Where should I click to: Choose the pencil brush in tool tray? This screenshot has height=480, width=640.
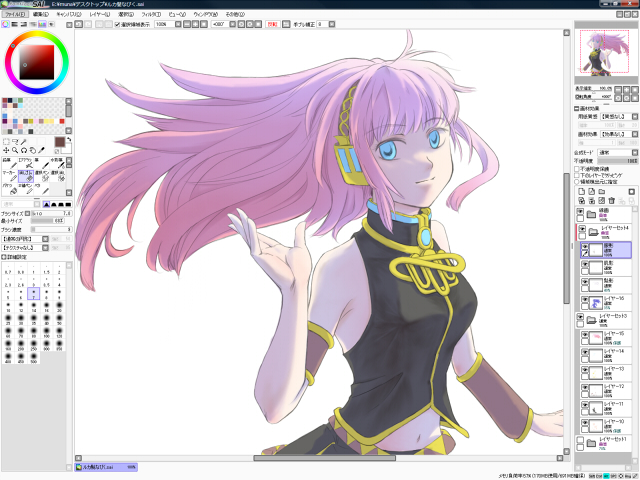click(10, 163)
